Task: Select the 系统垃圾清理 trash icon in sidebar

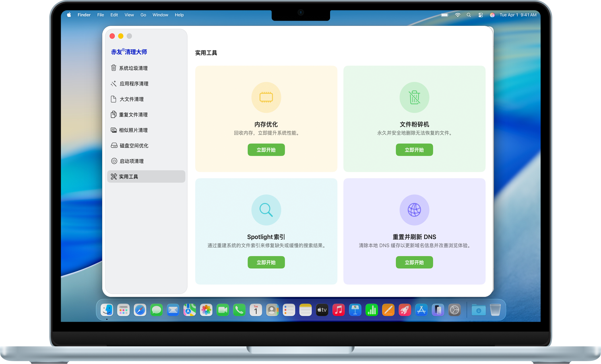Action: [x=114, y=68]
